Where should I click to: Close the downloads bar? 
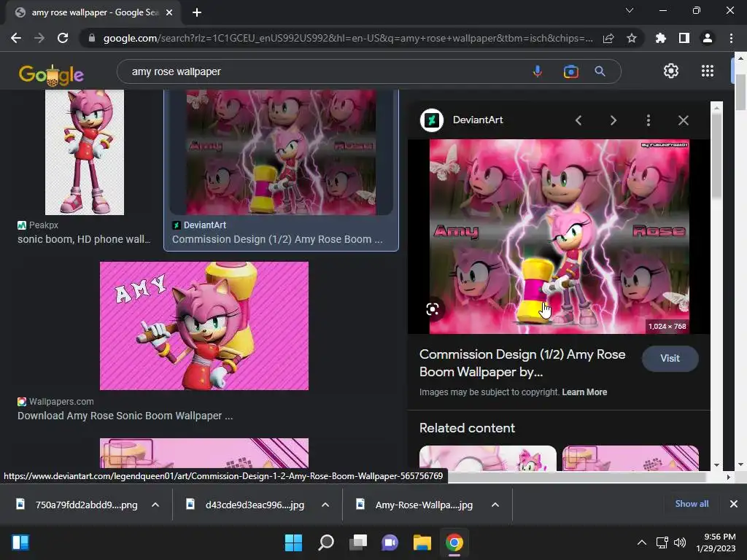tap(734, 504)
